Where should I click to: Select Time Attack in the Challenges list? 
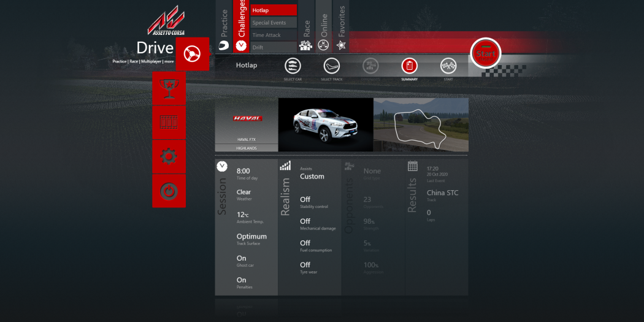click(x=274, y=35)
